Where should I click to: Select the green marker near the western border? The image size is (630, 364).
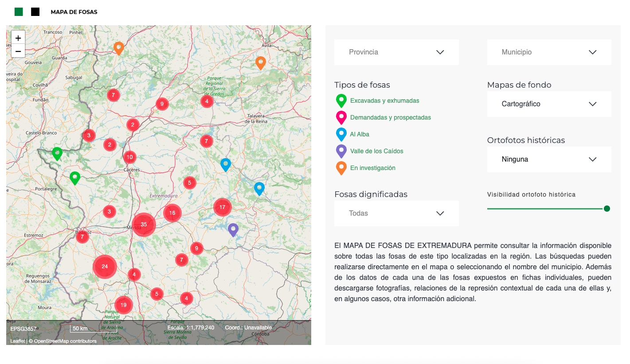pos(57,153)
